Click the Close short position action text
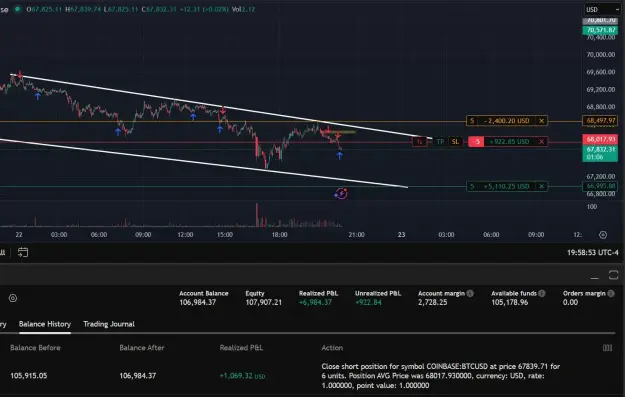625x397 pixels. click(440, 376)
